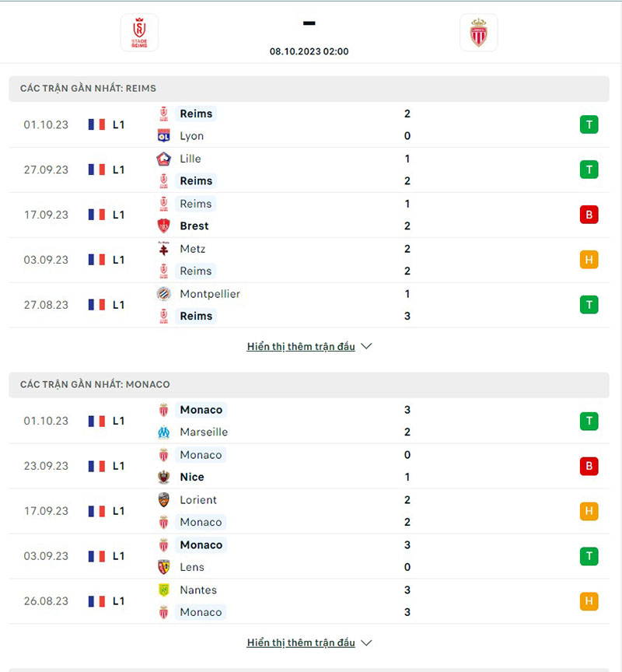This screenshot has width=622, height=672.
Task: Open "Hiển thị thêm trận đấu" in the Reims section
Action: 299,346
